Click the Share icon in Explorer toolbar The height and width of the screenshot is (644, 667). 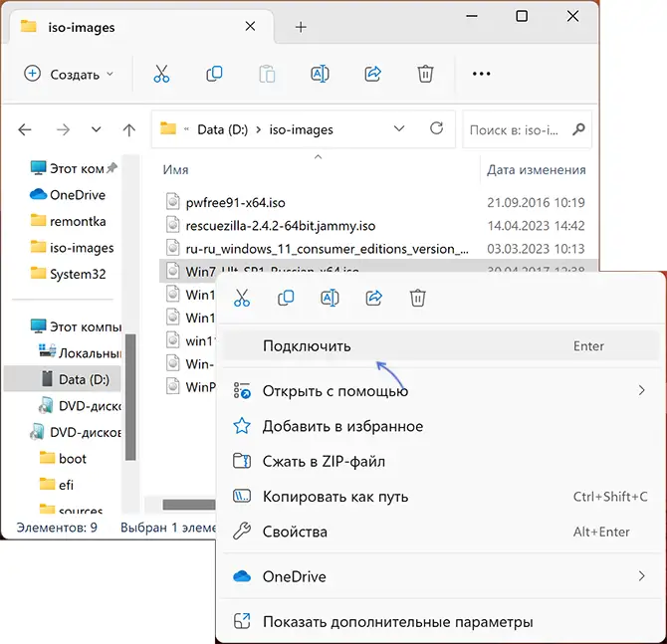click(372, 74)
